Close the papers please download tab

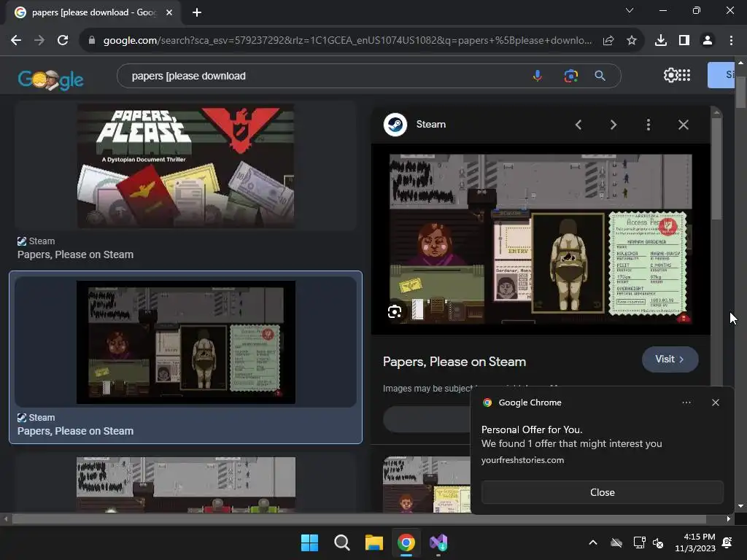169,12
